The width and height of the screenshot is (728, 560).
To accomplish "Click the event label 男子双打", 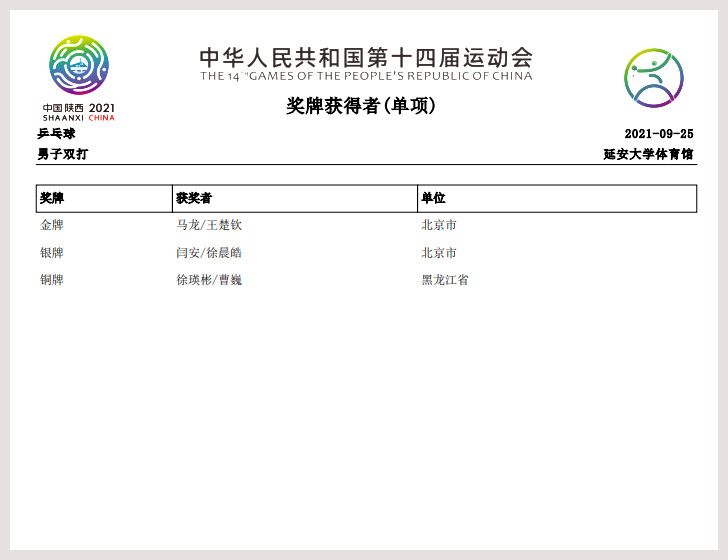I will pyautogui.click(x=62, y=154).
